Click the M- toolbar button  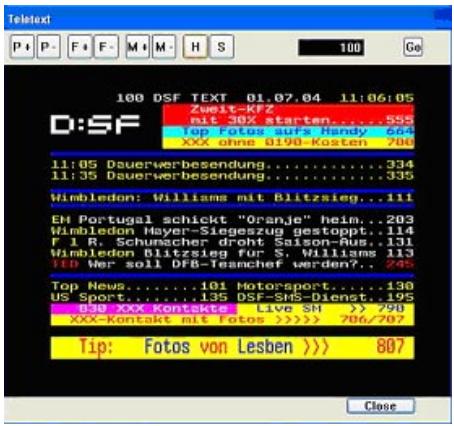click(164, 47)
